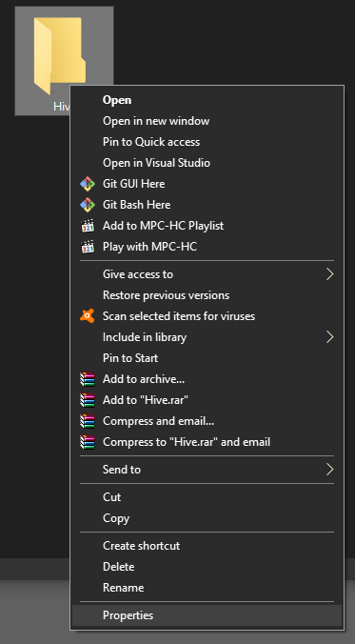This screenshot has height=644, width=355.
Task: Click the Git Bash Here icon
Action: coord(88,205)
